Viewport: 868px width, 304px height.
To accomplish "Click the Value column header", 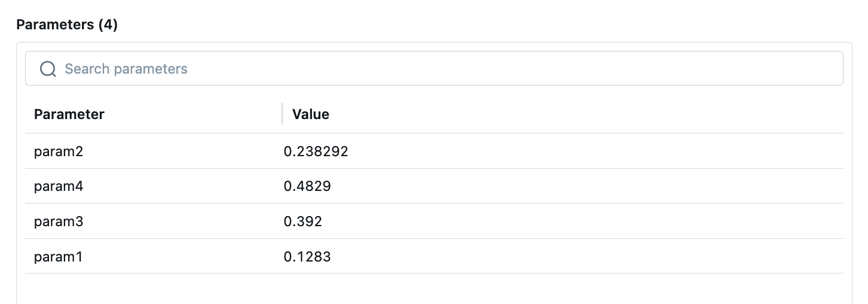I will point(311,114).
